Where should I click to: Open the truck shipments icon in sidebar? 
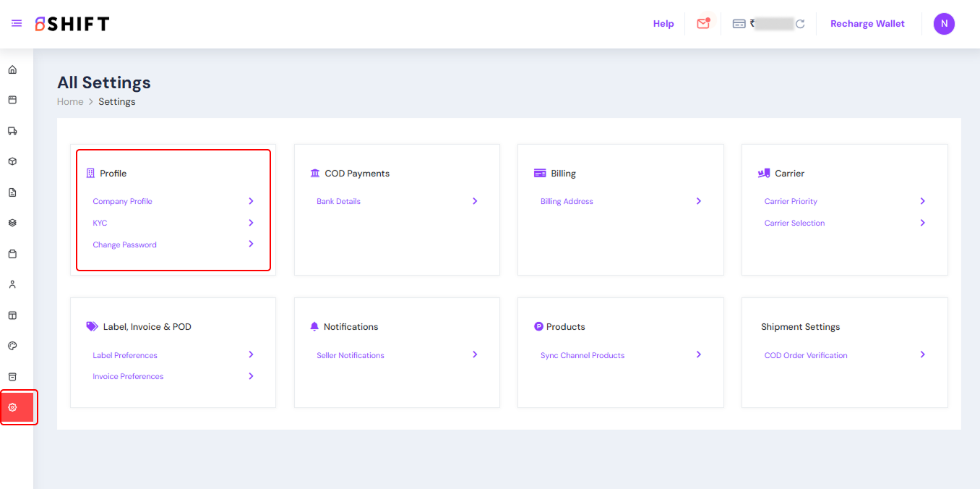click(x=12, y=131)
